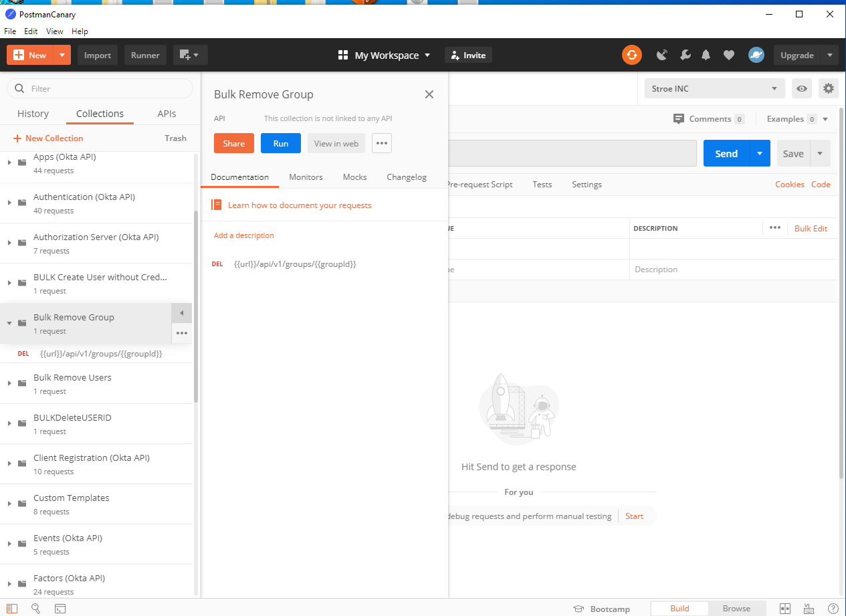The image size is (846, 616).
Task: Toggle sidebar visibility in status bar
Action: click(12, 609)
